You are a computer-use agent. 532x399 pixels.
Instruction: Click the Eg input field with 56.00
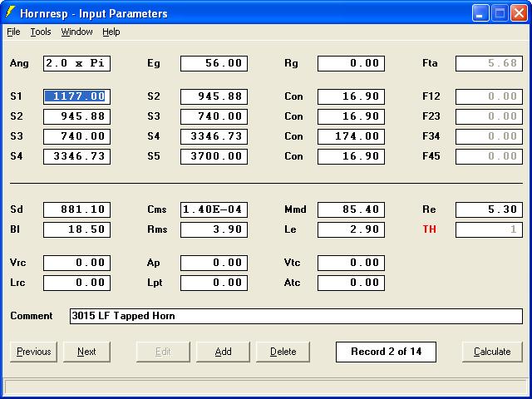click(x=214, y=63)
